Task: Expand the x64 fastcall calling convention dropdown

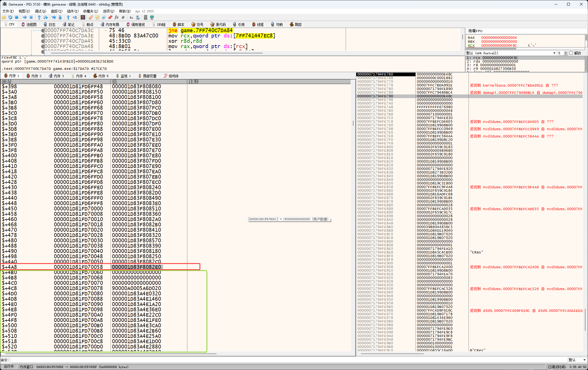Action: (554, 53)
